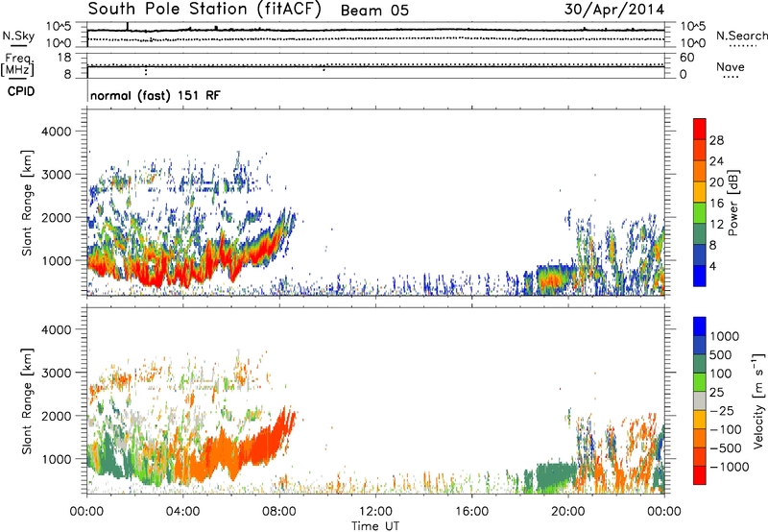Screen dimensions: 768x532
Task: Click the "25" label on Velocity color bar
Action: pyautogui.click(x=716, y=392)
